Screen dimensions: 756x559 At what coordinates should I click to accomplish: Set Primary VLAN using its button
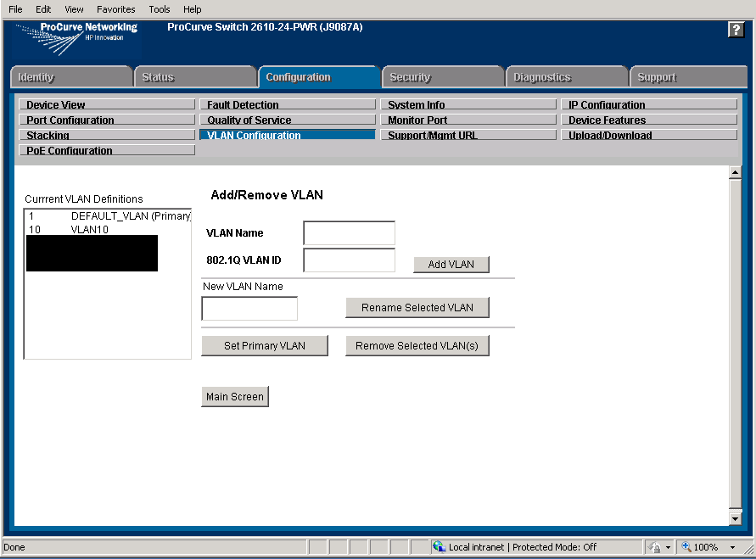tap(265, 345)
